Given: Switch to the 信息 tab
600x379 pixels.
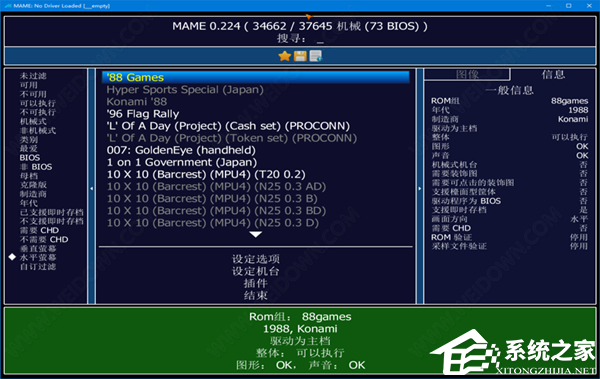Looking at the screenshot, I should point(553,74).
